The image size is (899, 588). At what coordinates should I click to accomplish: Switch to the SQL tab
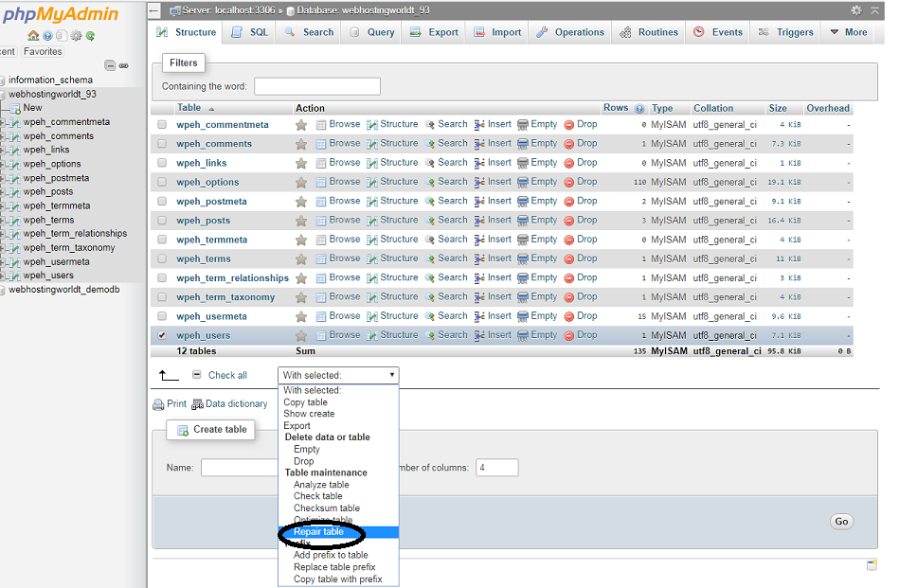(250, 32)
